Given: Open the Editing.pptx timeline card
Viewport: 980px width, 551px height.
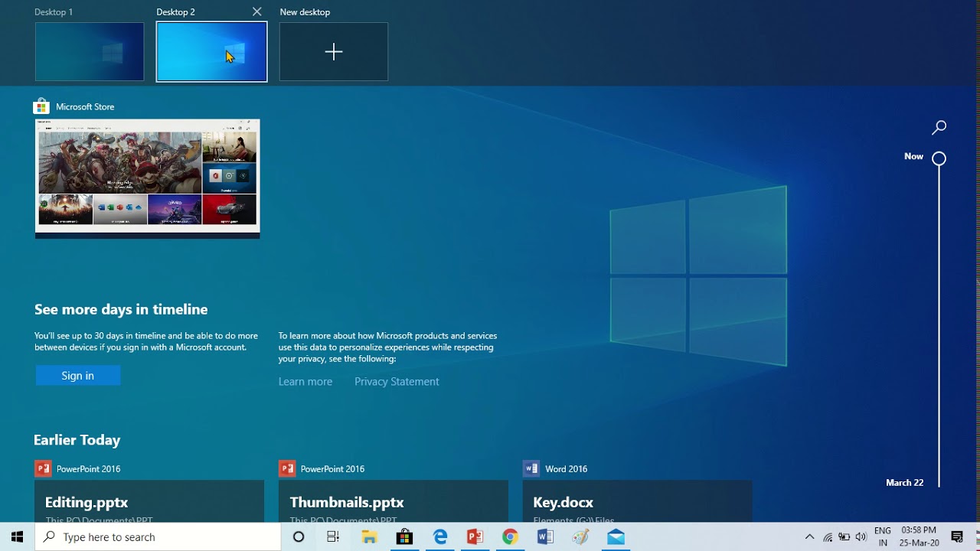Looking at the screenshot, I should pos(149,501).
